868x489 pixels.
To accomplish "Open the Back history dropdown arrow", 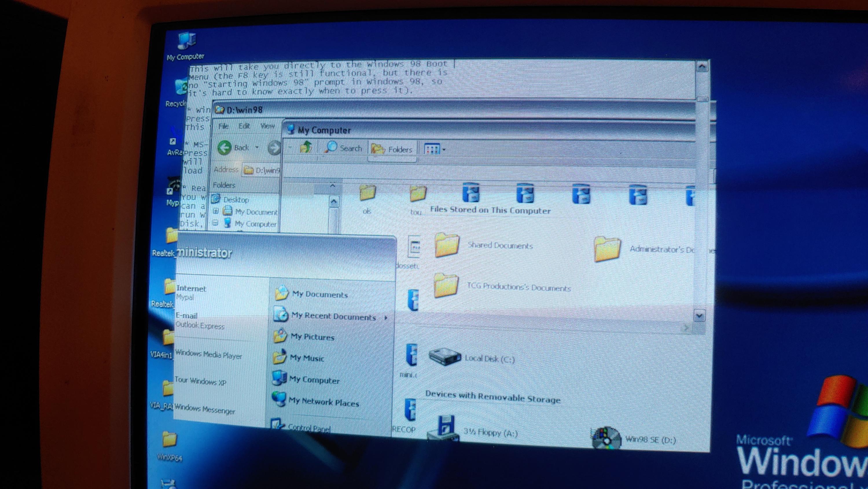I will (257, 147).
